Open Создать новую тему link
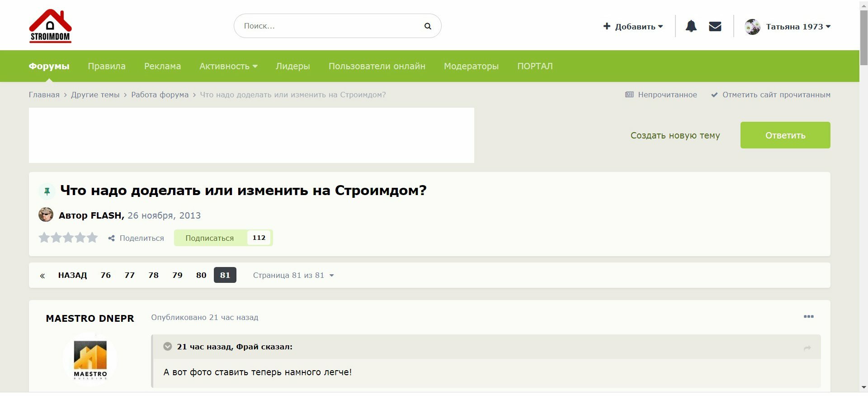This screenshot has width=868, height=396. point(675,135)
